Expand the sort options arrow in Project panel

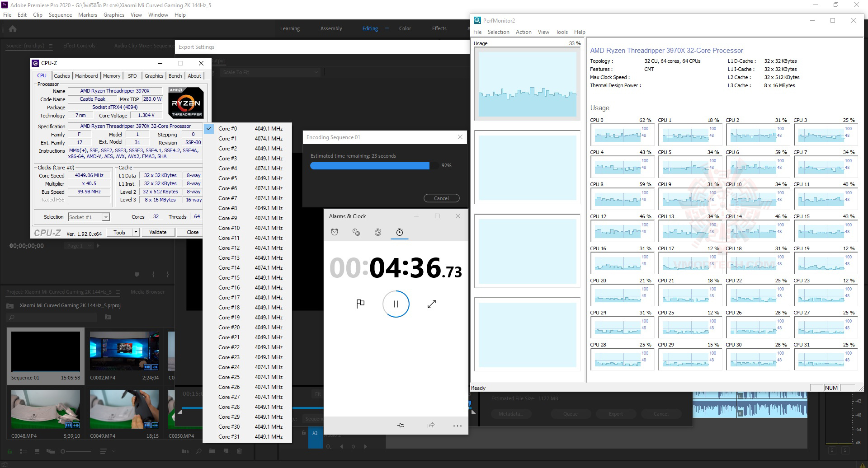(x=114, y=451)
